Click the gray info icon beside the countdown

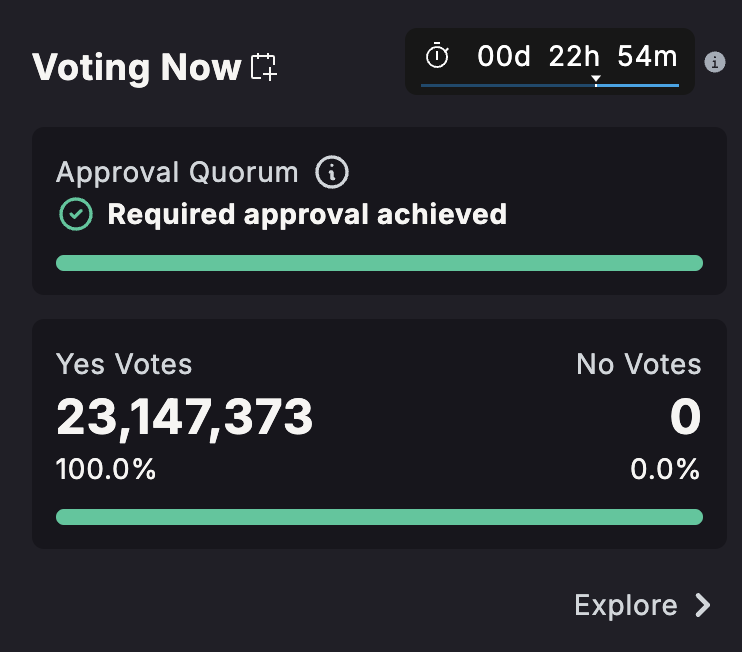[x=714, y=62]
